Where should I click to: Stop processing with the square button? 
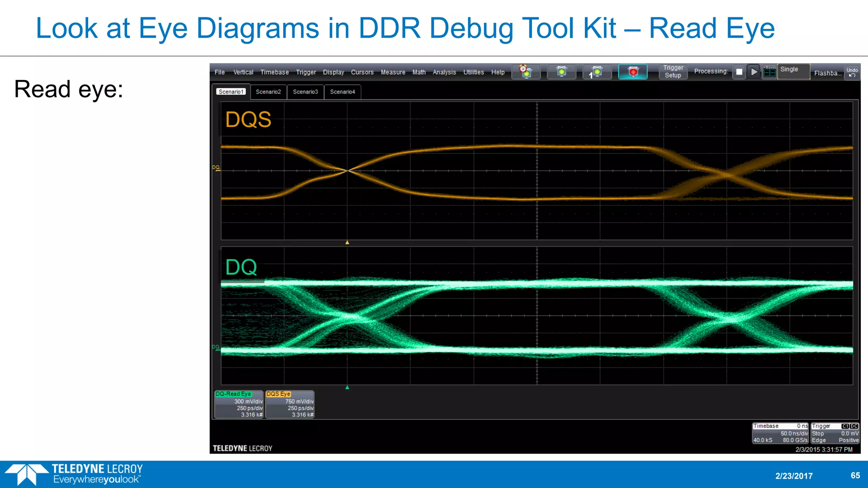(739, 72)
